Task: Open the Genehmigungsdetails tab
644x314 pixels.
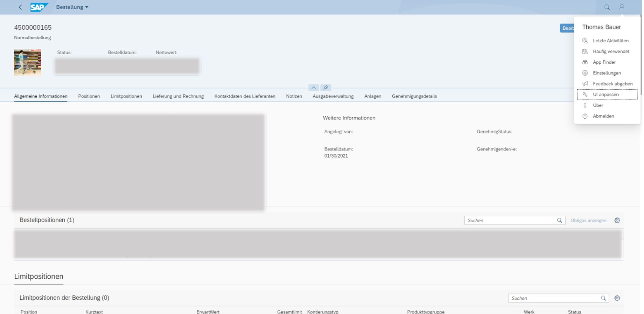Action: 414,96
